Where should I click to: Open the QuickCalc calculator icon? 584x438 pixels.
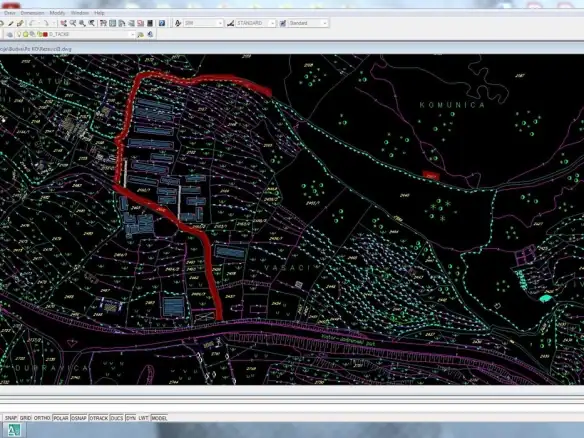click(150, 23)
